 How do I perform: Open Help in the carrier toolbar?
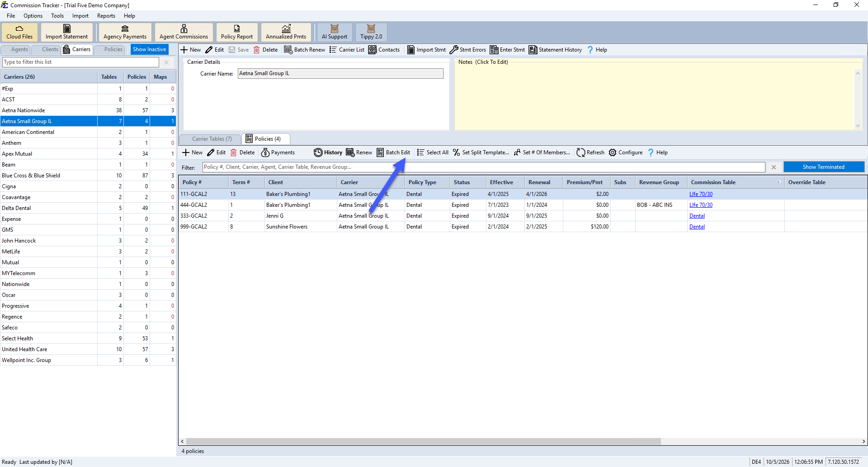click(x=597, y=50)
